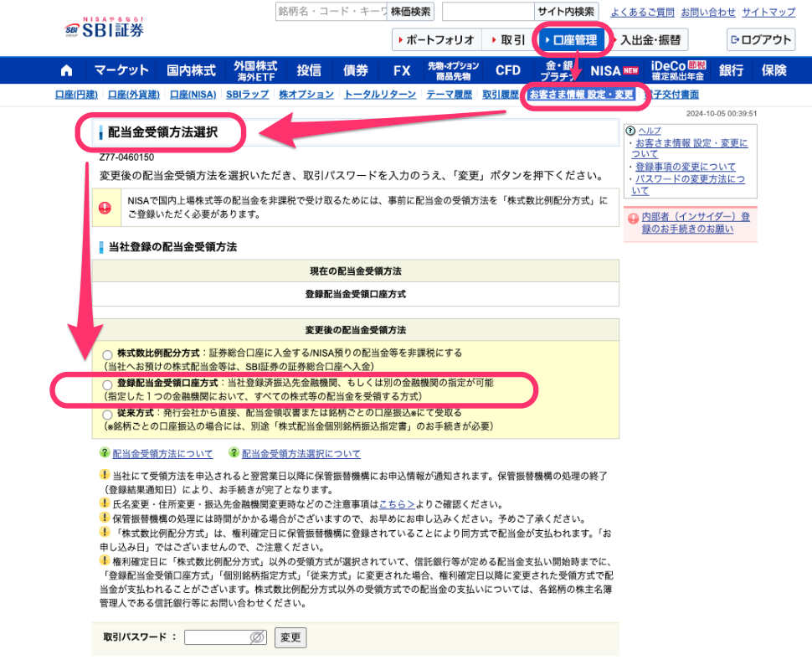Click the ログアウト button with exit icon

pos(760,39)
